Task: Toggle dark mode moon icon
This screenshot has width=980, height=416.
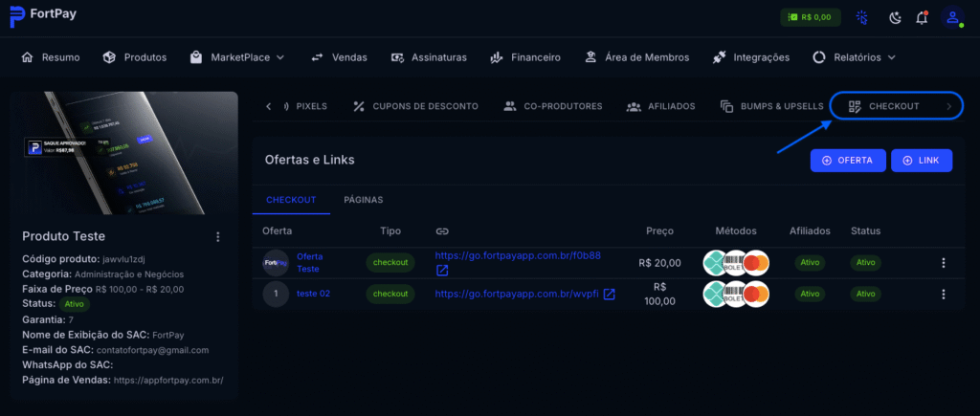Action: 895,17
